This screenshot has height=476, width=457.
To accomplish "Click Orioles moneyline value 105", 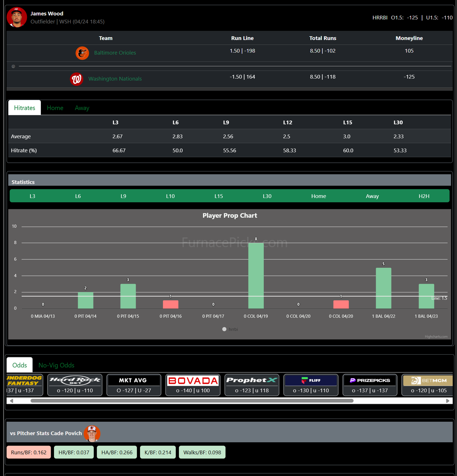I will tap(409, 51).
